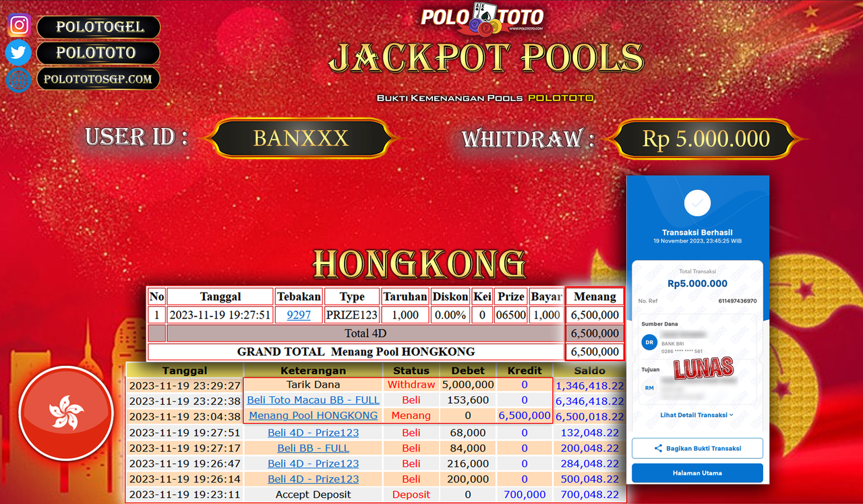
Task: Select the Hong Kong flag circle icon
Action: [65, 414]
